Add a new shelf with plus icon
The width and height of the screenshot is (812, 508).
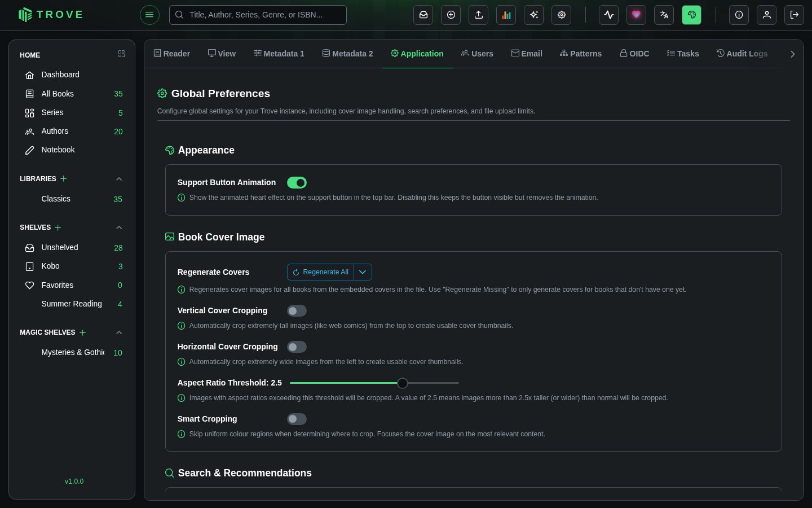click(x=58, y=227)
